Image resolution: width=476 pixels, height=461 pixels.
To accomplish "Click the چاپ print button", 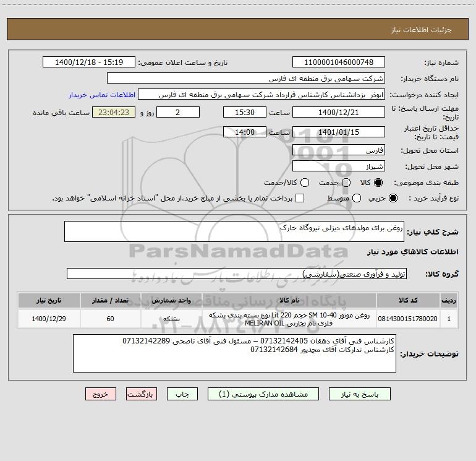I will coord(182,394).
